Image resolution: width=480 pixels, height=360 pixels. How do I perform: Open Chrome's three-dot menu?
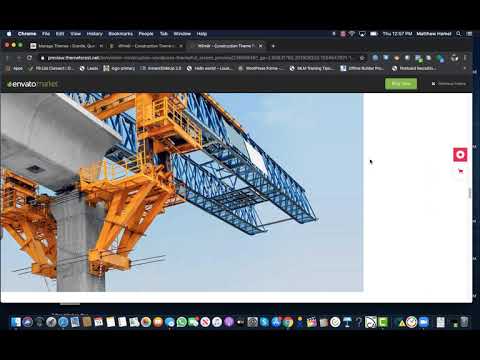(x=465, y=58)
